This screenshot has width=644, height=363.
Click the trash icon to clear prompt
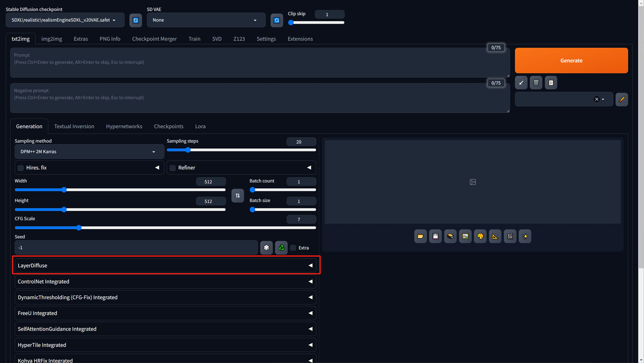coord(536,82)
